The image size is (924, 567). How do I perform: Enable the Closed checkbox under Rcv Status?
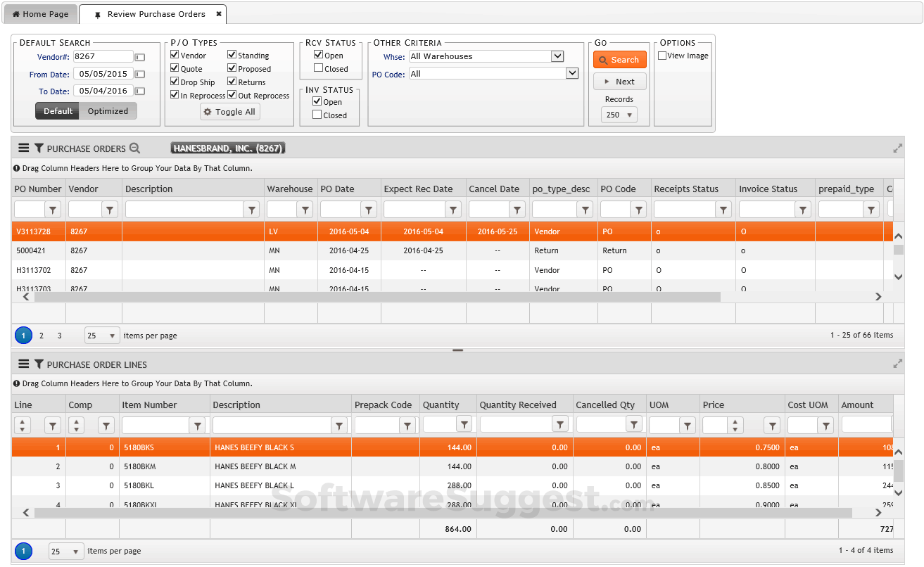tap(319, 68)
